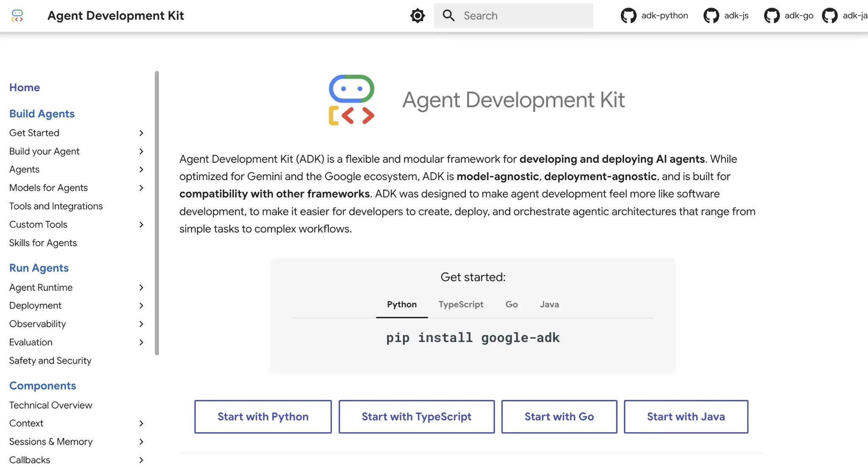Expand the Get Started section chevron
The width and height of the screenshot is (868, 467).
point(141,133)
